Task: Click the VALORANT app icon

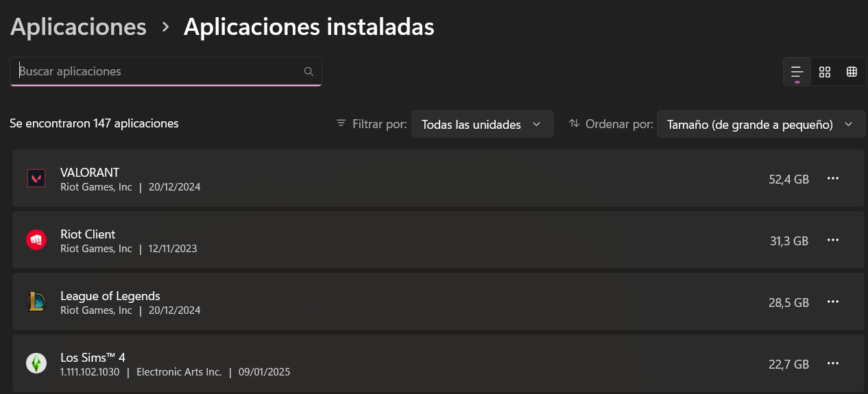Action: (36, 178)
